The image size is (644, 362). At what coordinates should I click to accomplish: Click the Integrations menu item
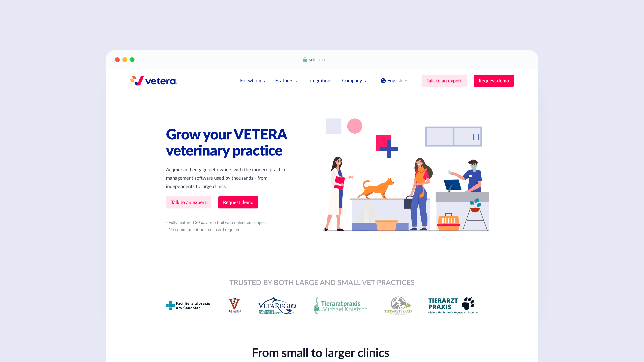click(319, 80)
